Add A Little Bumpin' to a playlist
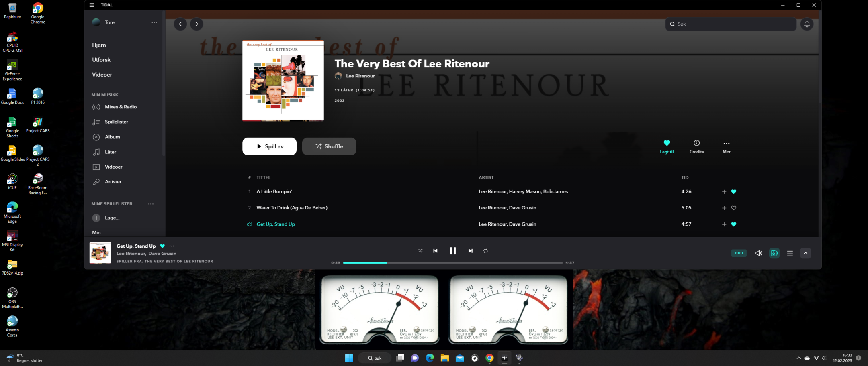This screenshot has width=868, height=366. (724, 192)
